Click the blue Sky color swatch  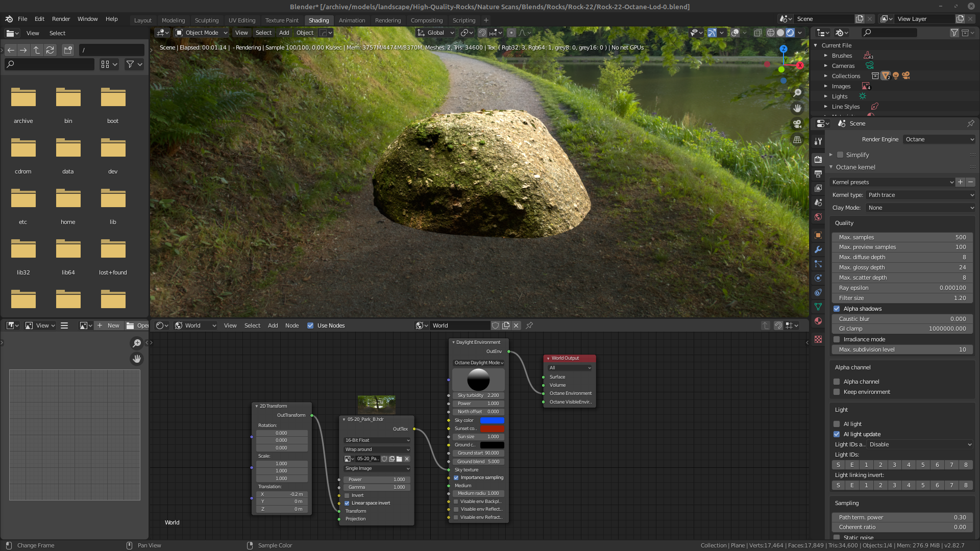[x=492, y=420]
